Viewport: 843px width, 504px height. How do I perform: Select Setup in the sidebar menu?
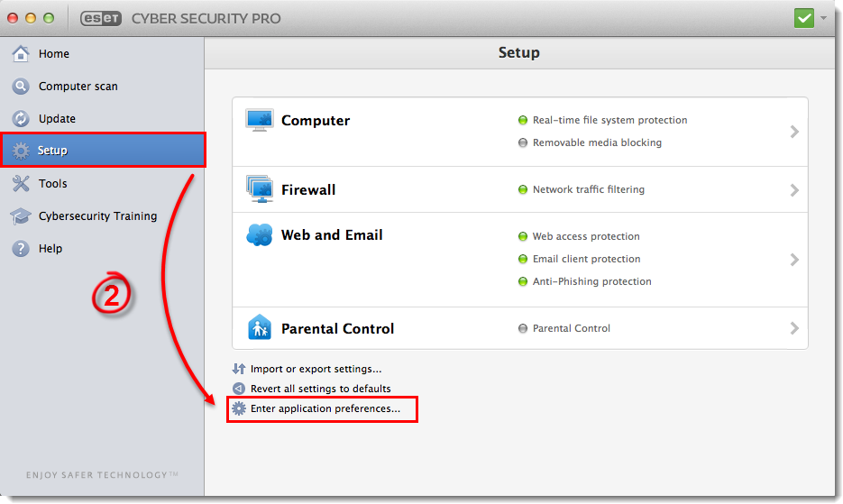coord(103,150)
